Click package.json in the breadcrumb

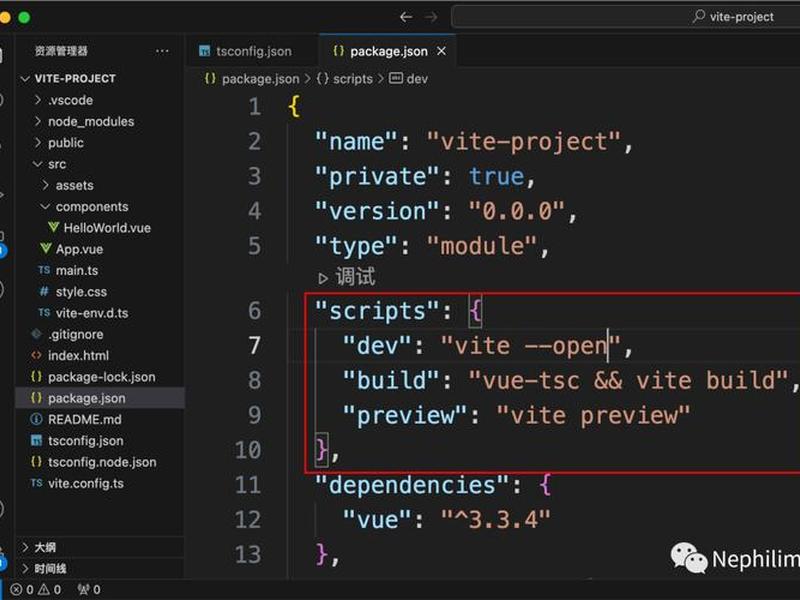(260, 79)
